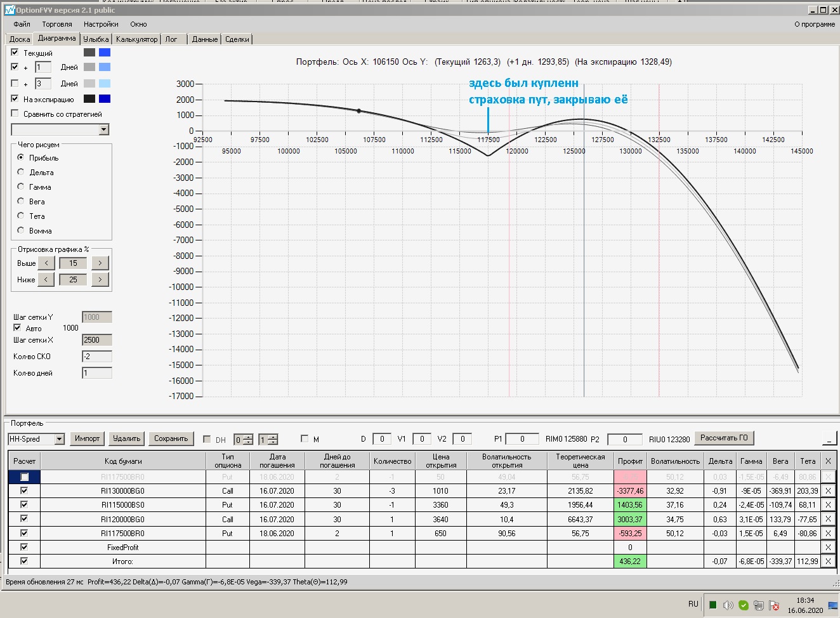Screen dimensions: 840x618
Task: Select the Тета radio button
Action: coord(21,216)
